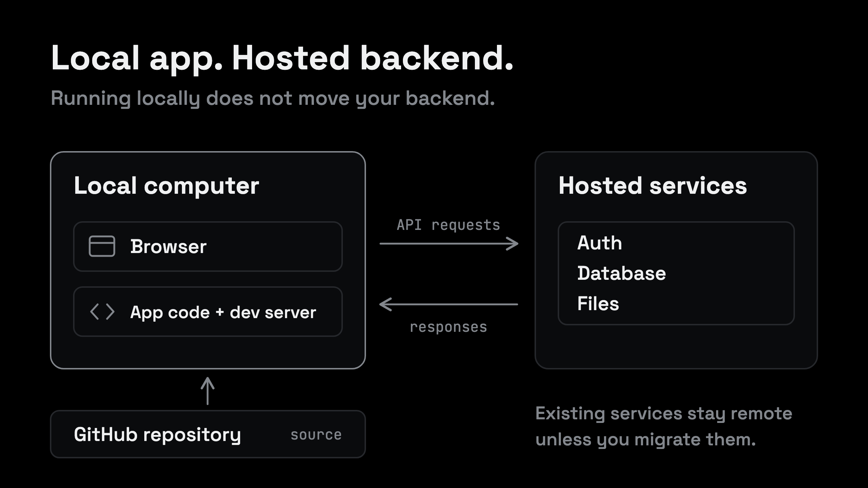Click the 'Hosted services' heading
The height and width of the screenshot is (488, 868).
pyautogui.click(x=653, y=186)
